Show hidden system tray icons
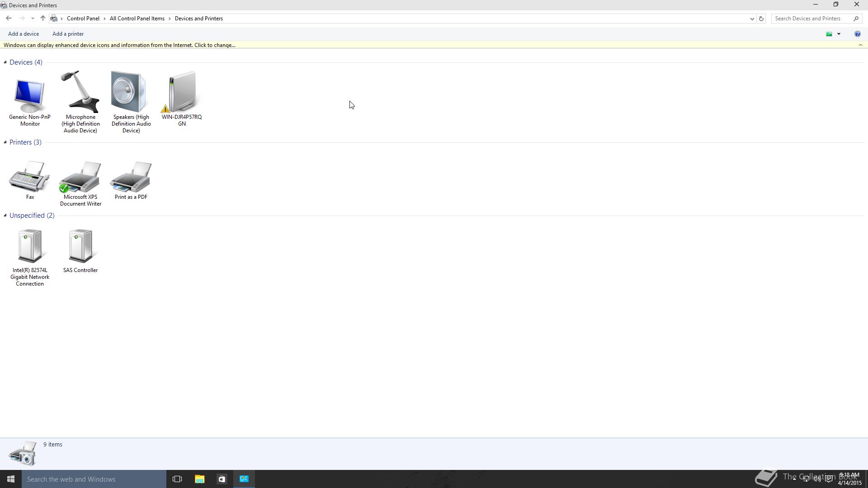Viewport: 868px width, 488px height. [794, 479]
